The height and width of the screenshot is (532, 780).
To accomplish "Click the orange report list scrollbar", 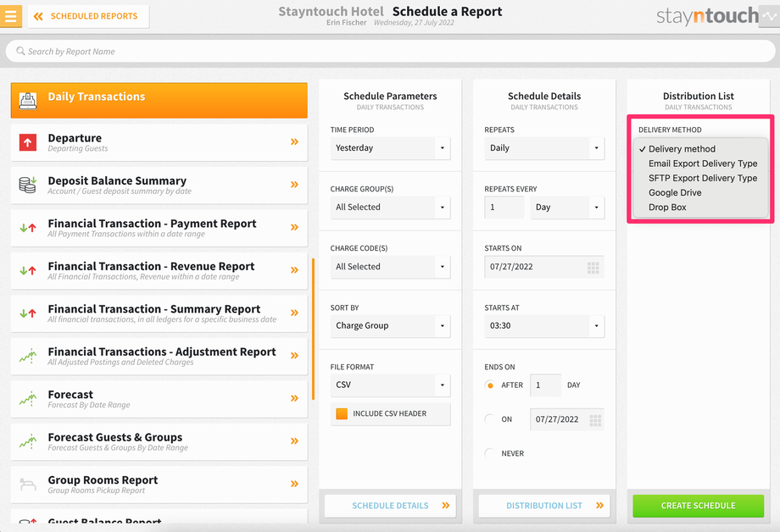I will (313, 329).
